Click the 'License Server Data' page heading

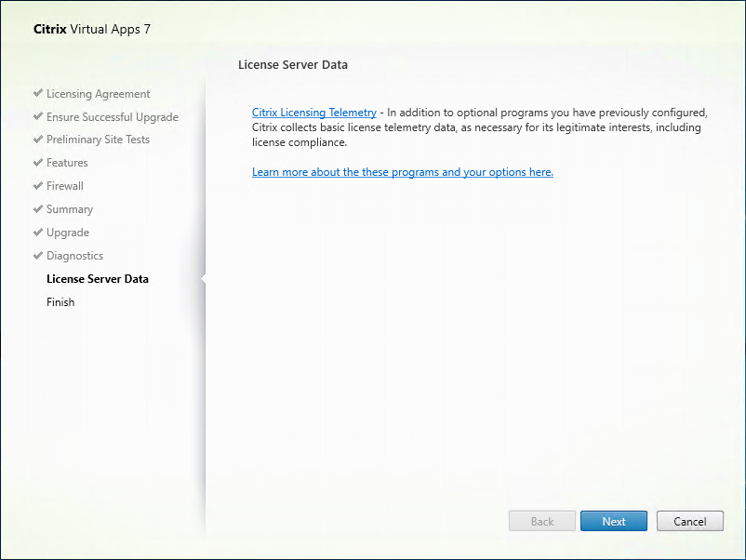coord(293,65)
